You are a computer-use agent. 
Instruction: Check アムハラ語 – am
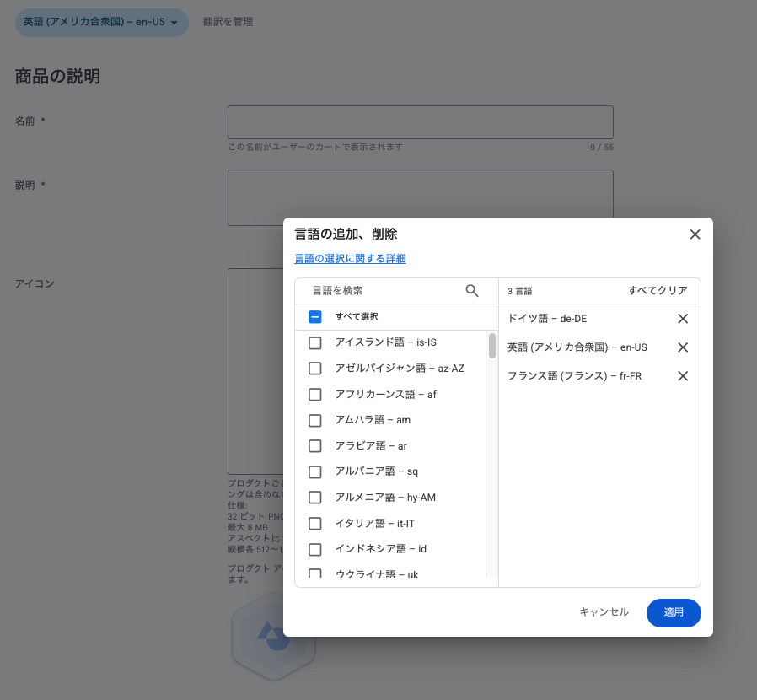click(314, 420)
